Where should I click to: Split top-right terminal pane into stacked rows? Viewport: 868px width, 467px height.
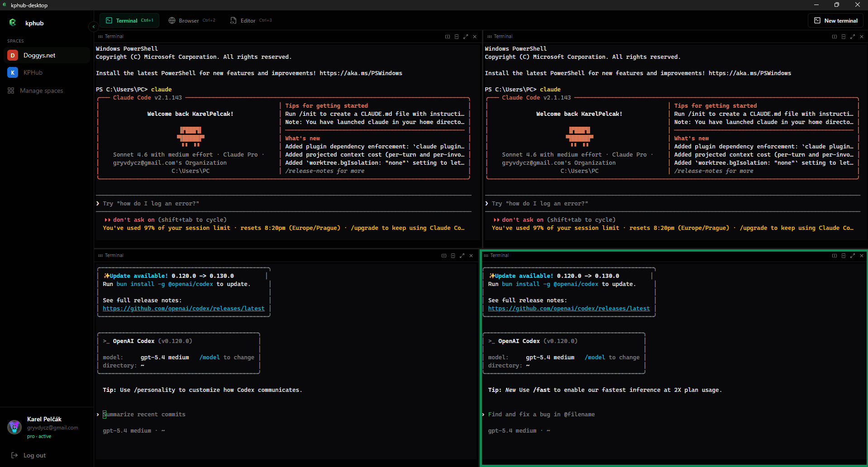tap(844, 37)
